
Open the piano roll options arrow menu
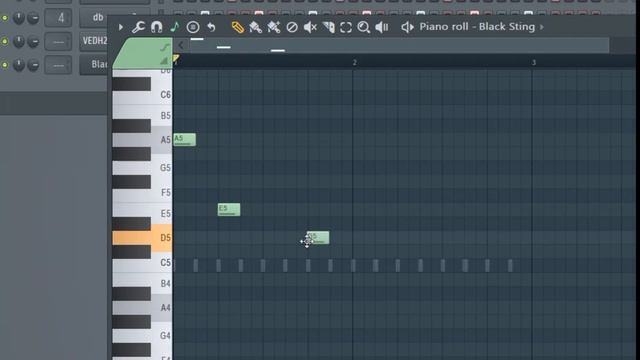coord(121,27)
